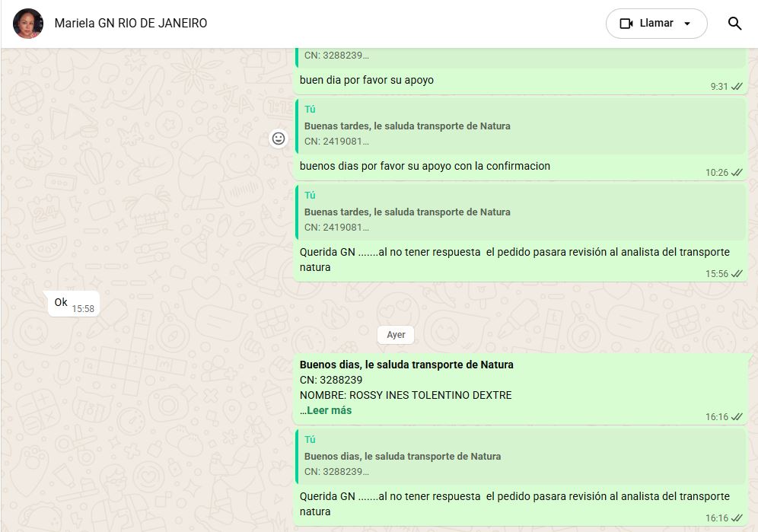Expand the message with Leer más
The image size is (758, 532).
click(x=329, y=410)
